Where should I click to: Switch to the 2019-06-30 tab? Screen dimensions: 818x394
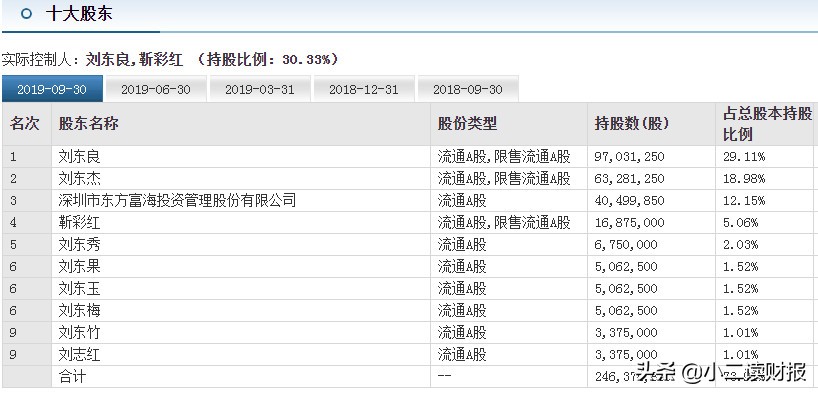point(156,89)
